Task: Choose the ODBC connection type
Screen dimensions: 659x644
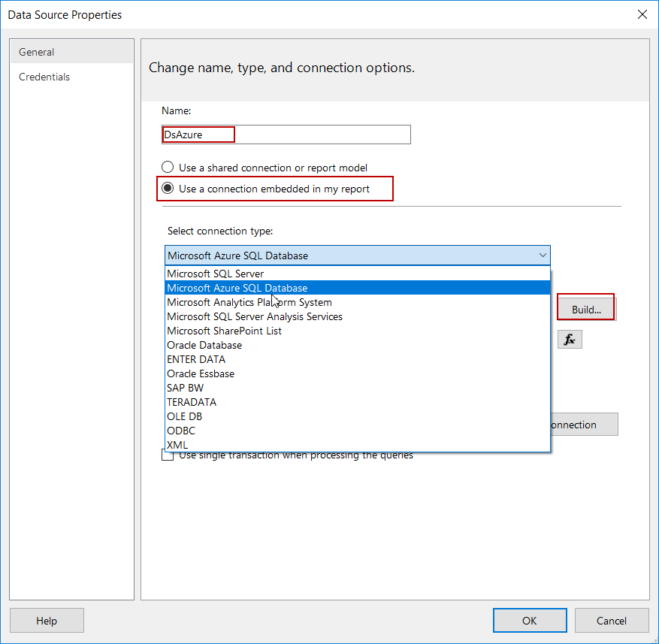Action: (x=180, y=431)
